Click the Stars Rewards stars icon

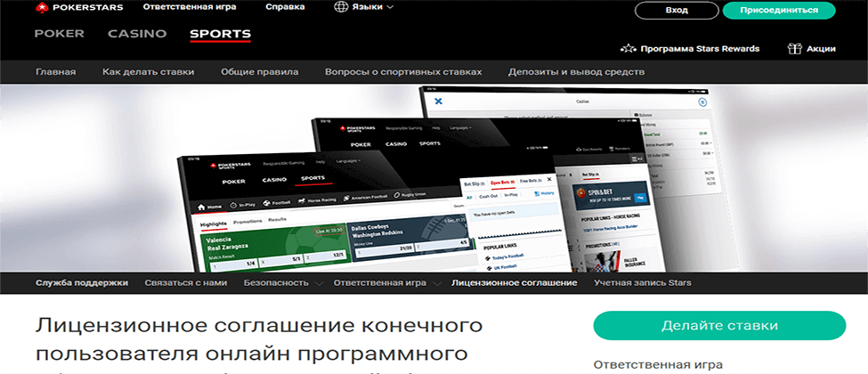pyautogui.click(x=629, y=49)
